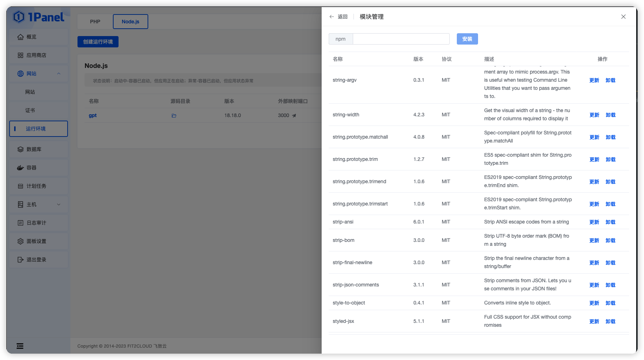This screenshot has height=360, width=644.
Task: Open the npm package manager dropdown
Action: coord(340,39)
